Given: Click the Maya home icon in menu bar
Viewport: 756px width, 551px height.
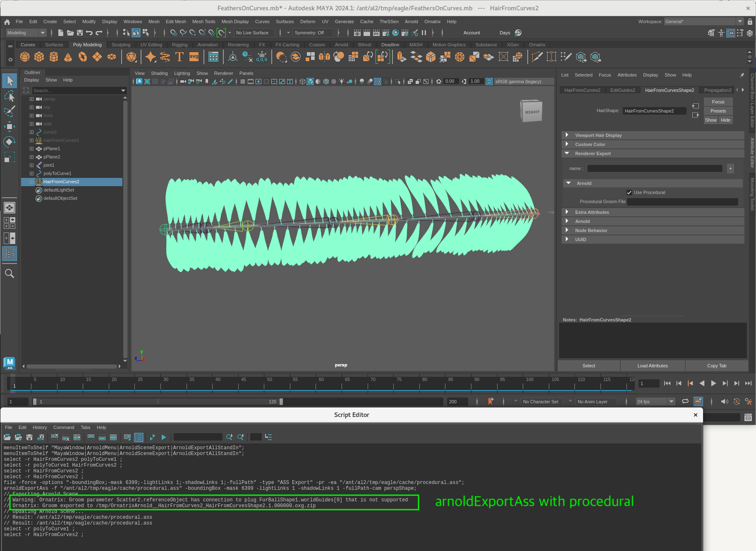Looking at the screenshot, I should (x=7, y=22).
